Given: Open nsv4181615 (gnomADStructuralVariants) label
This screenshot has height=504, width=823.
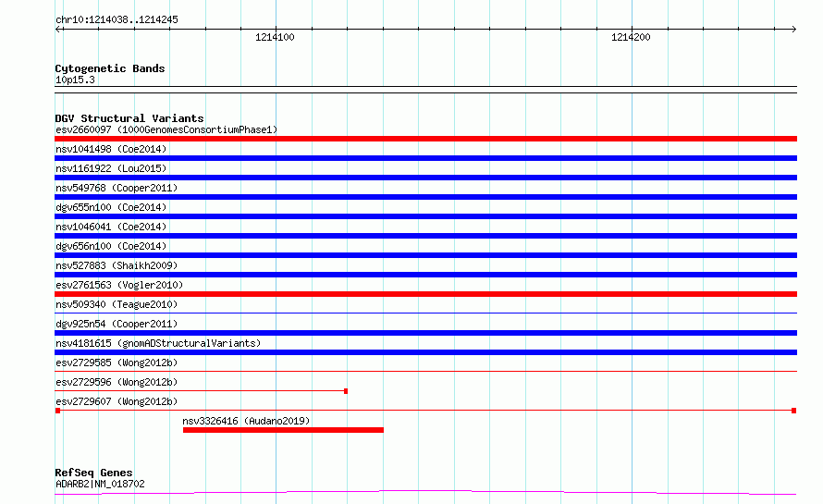Looking at the screenshot, I should 158,343.
